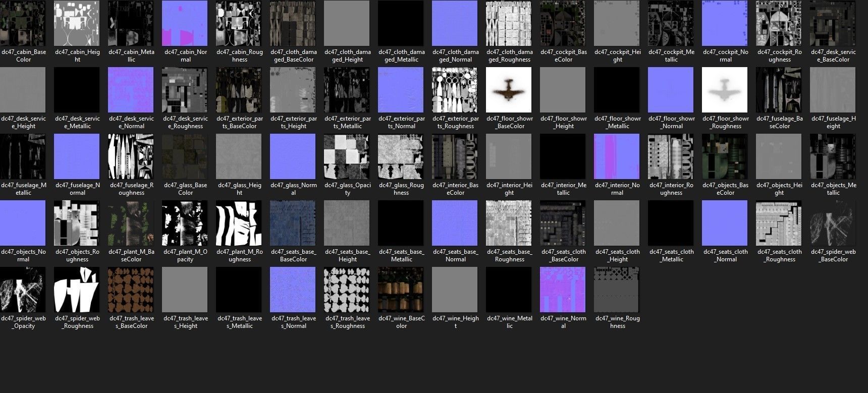
Task: Pick dc47_desk_service_Metallic thumbnail
Action: 77,90
